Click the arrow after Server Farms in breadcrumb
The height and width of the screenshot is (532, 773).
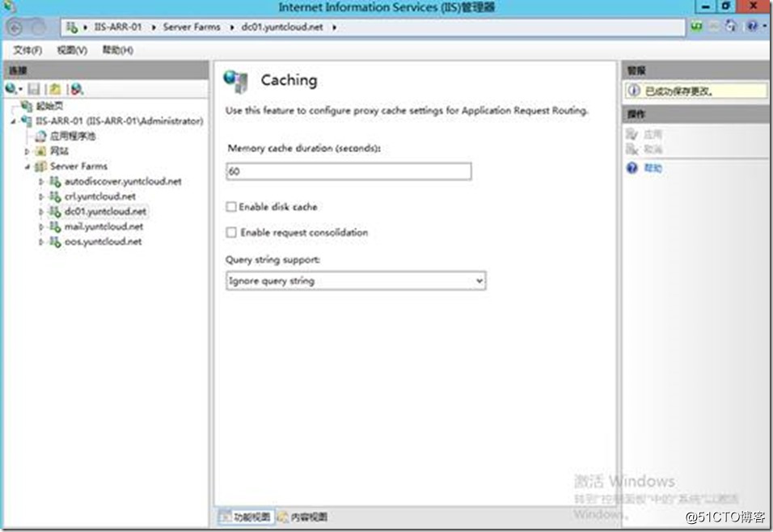click(x=231, y=27)
